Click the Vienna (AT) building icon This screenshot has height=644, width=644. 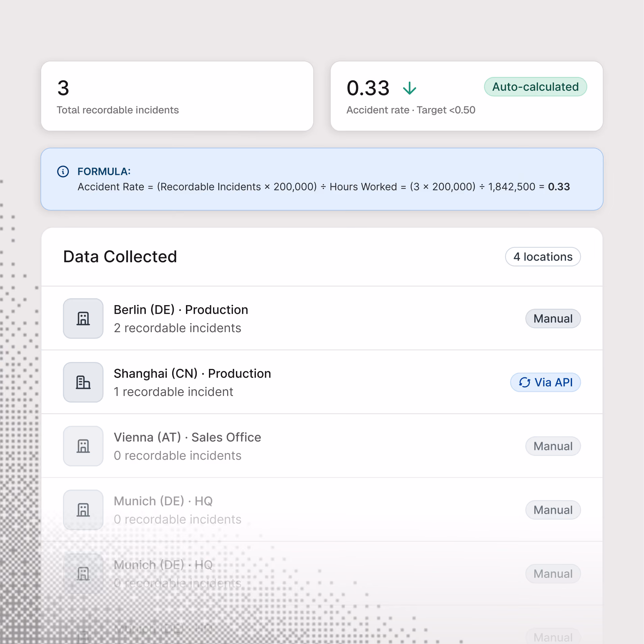[83, 446]
